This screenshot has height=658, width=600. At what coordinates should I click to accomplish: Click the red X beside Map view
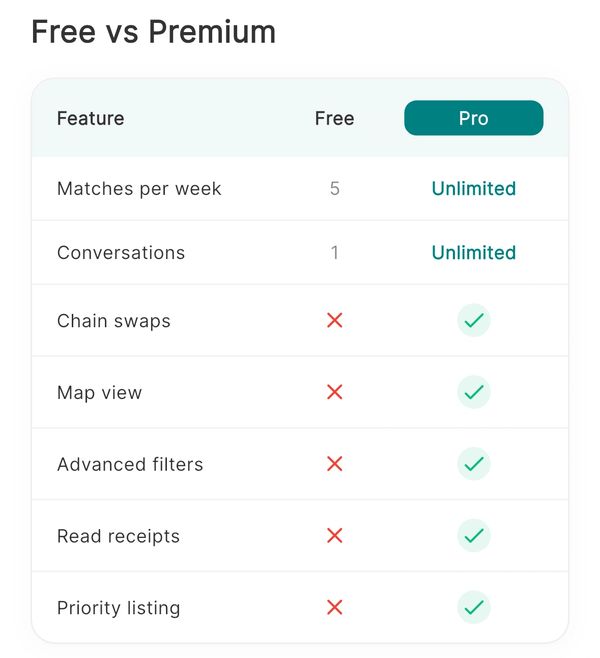pyautogui.click(x=335, y=392)
